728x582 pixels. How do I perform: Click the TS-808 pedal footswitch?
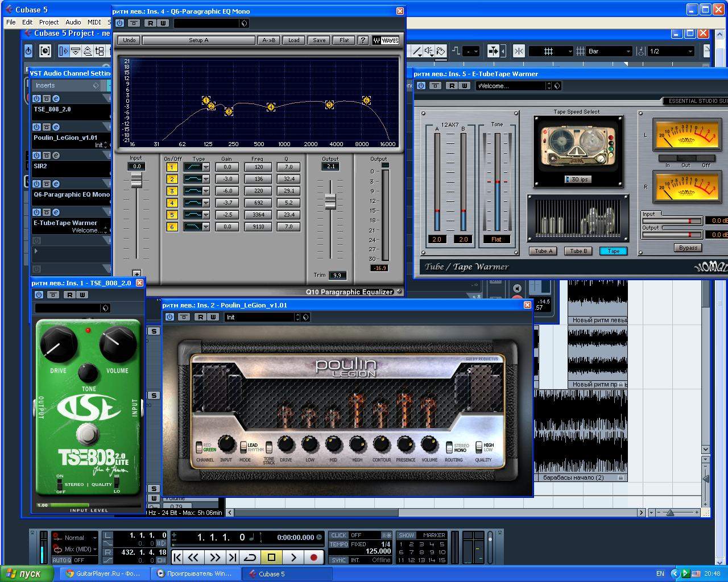pyautogui.click(x=87, y=434)
